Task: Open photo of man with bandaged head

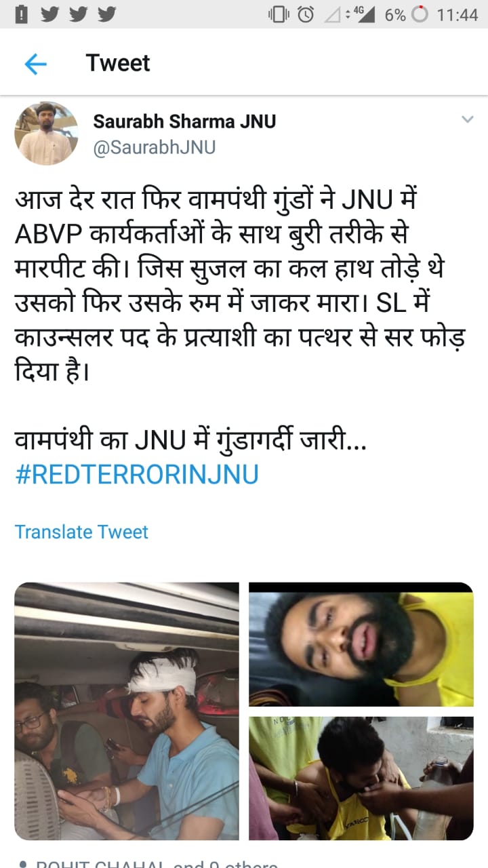Action: (x=127, y=711)
